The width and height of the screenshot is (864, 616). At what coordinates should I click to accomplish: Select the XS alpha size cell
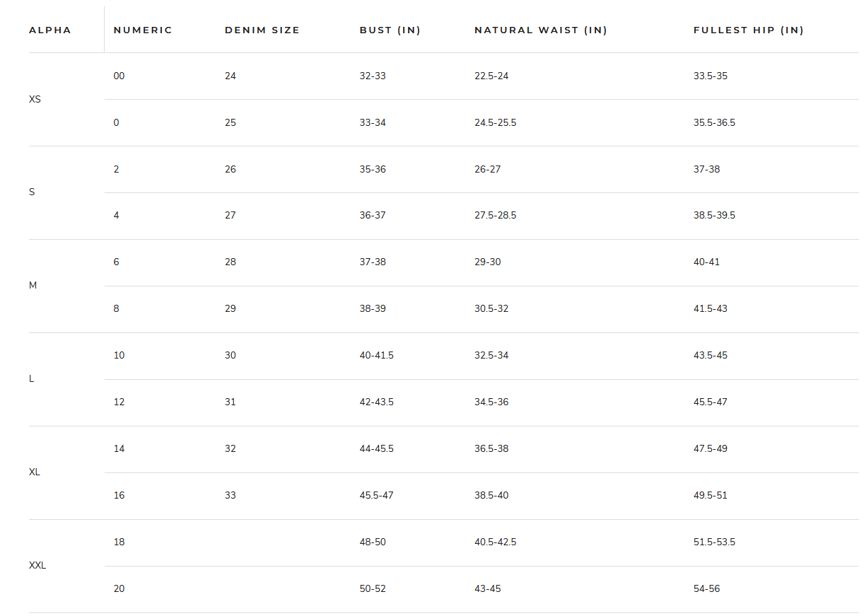(x=35, y=100)
